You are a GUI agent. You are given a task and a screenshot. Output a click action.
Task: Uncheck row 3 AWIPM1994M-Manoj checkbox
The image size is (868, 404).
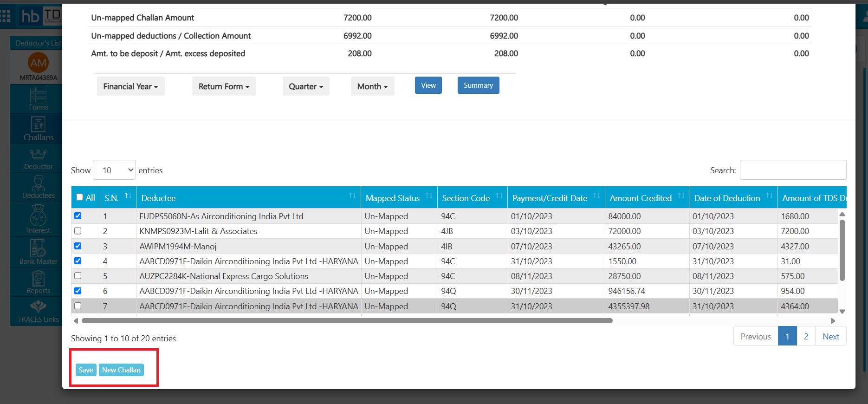coord(78,246)
